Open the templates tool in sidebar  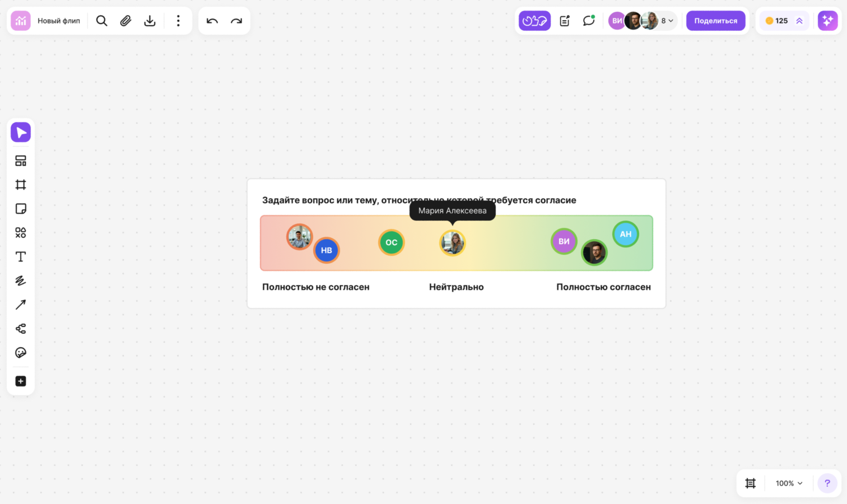point(21,161)
